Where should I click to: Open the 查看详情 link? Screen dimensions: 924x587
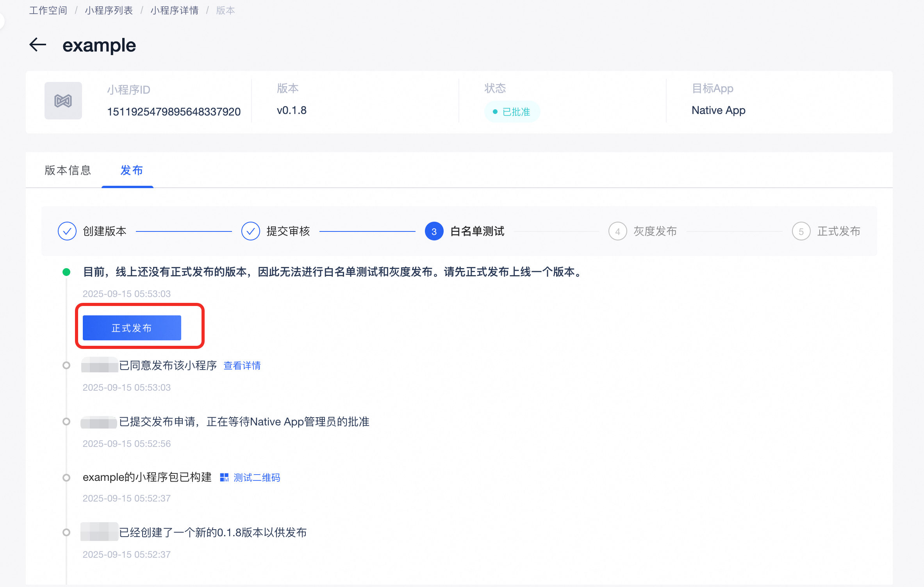pyautogui.click(x=242, y=366)
